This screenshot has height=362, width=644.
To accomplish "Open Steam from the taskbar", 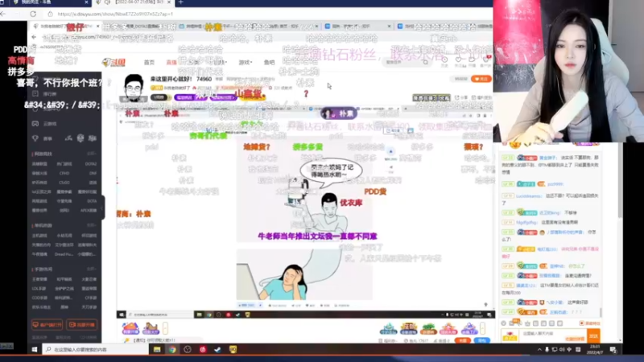I will (217, 349).
